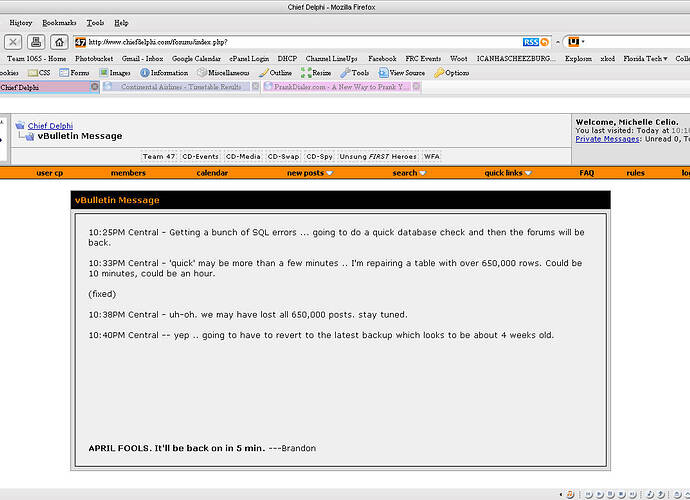Open the address bar history dropdown arrow

[558, 42]
